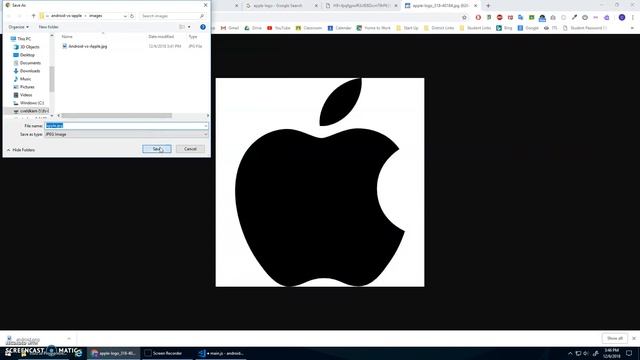Sort files by Date modified column

pos(161,37)
